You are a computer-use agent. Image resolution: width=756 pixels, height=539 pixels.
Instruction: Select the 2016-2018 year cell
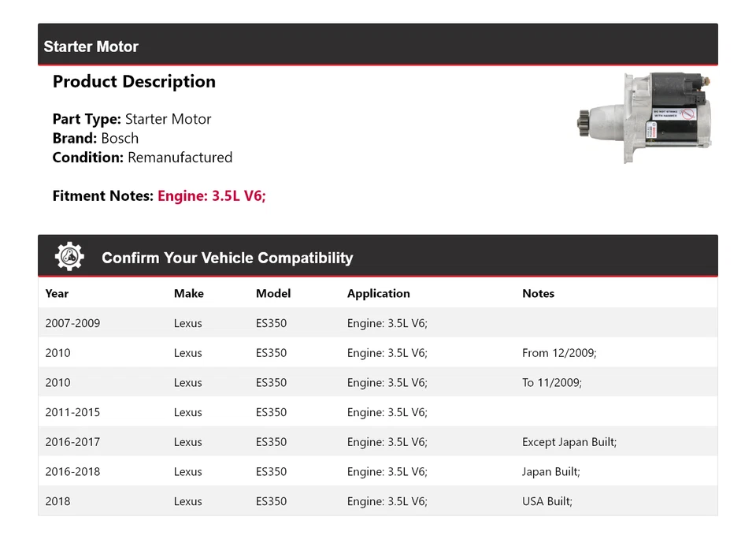pos(72,472)
